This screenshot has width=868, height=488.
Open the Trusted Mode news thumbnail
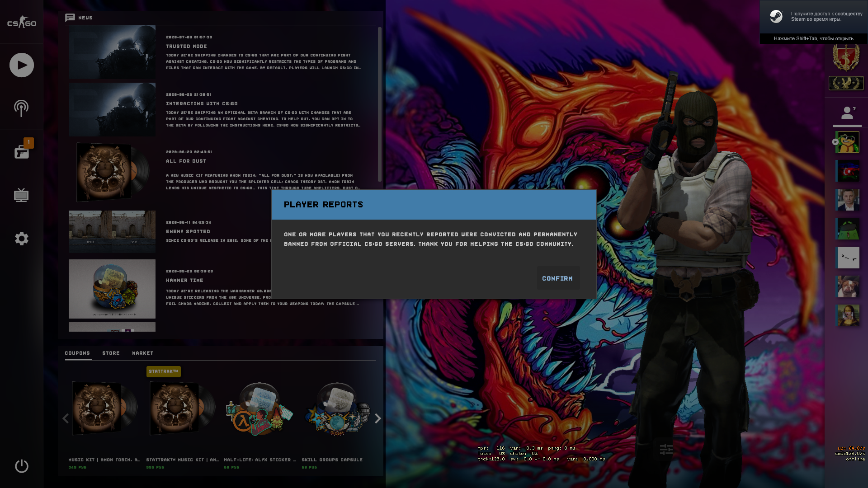tap(112, 52)
